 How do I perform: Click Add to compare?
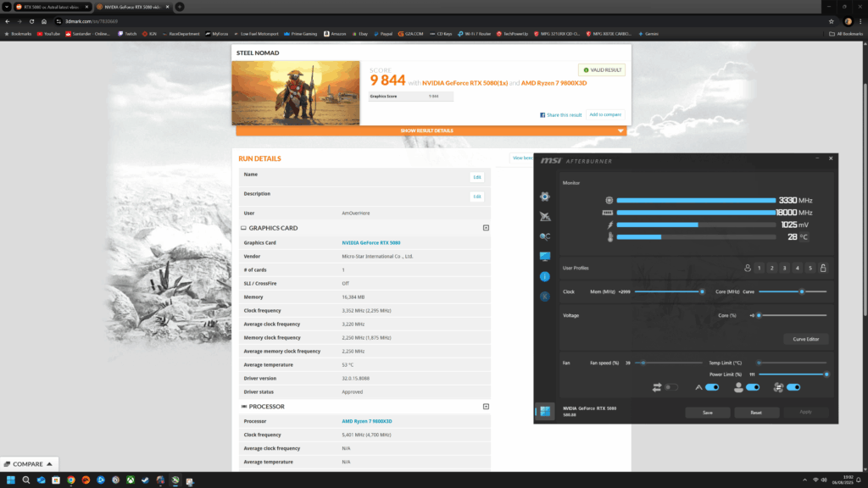pos(605,114)
